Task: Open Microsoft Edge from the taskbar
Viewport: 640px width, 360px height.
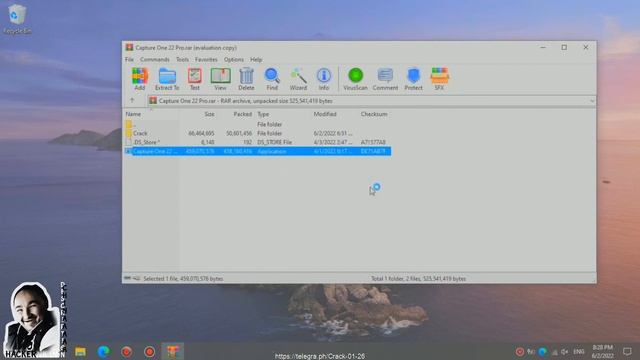Action: (104, 351)
